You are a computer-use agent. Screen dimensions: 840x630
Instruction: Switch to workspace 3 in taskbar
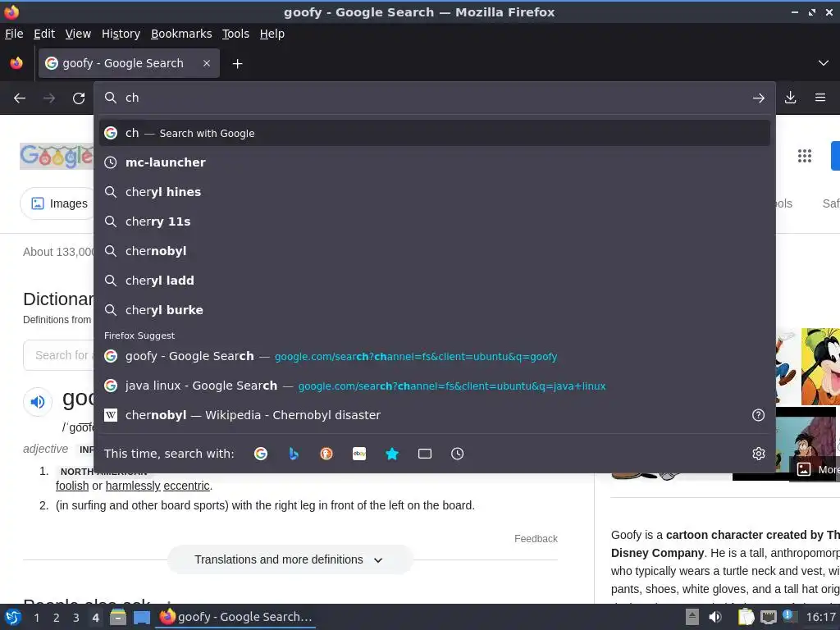point(75,618)
